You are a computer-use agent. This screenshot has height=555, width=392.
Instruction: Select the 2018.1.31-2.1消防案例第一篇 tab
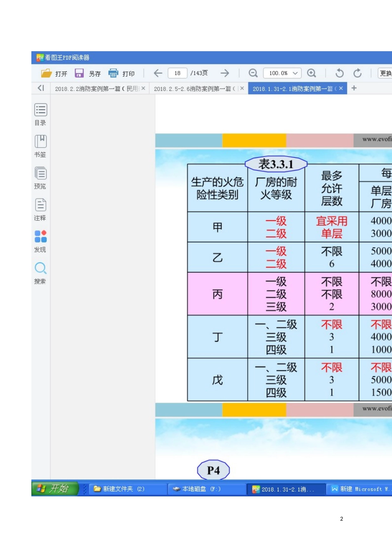click(x=298, y=88)
